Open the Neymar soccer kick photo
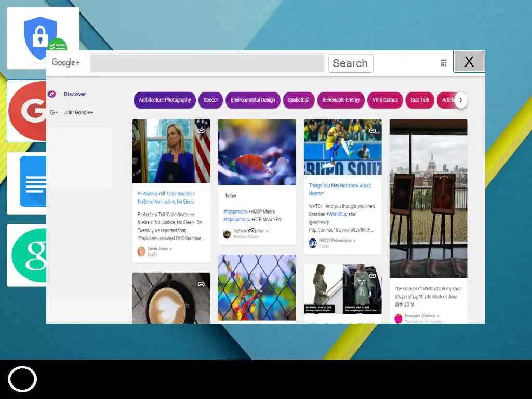Image resolution: width=532 pixels, height=399 pixels. coord(343,147)
